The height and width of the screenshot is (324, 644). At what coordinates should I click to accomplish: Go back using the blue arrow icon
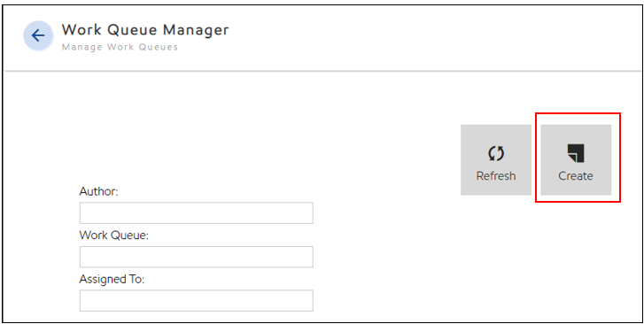38,35
